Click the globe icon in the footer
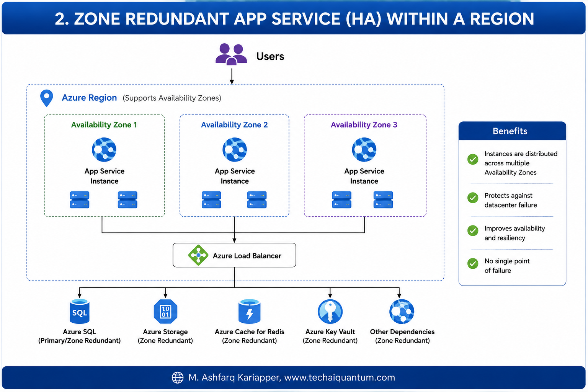 (x=178, y=377)
